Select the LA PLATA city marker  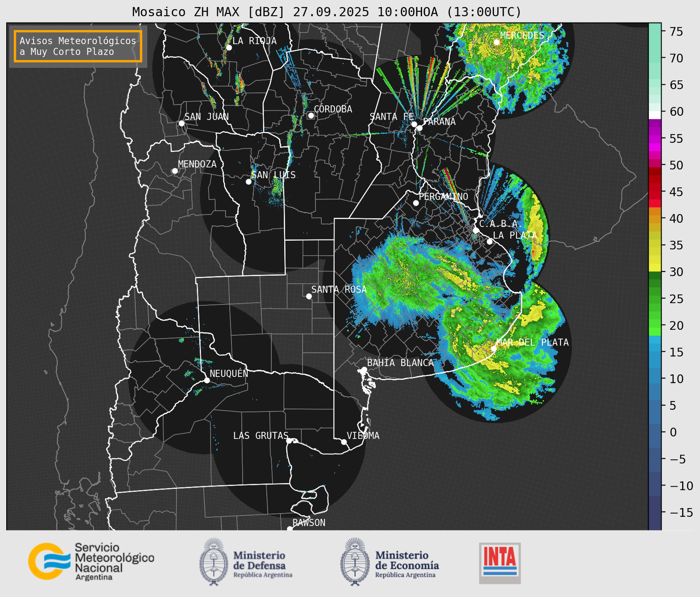(490, 242)
